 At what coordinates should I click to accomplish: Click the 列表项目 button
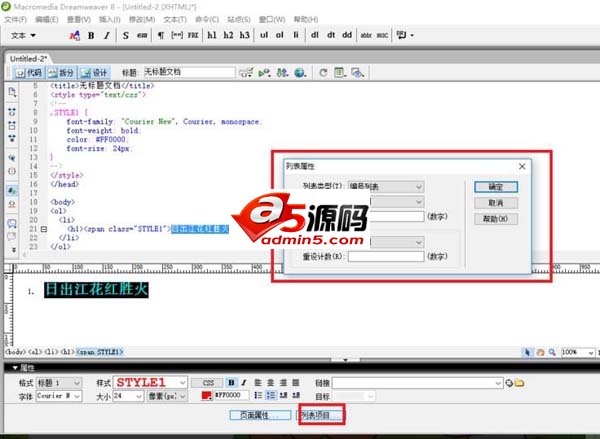pos(321,415)
